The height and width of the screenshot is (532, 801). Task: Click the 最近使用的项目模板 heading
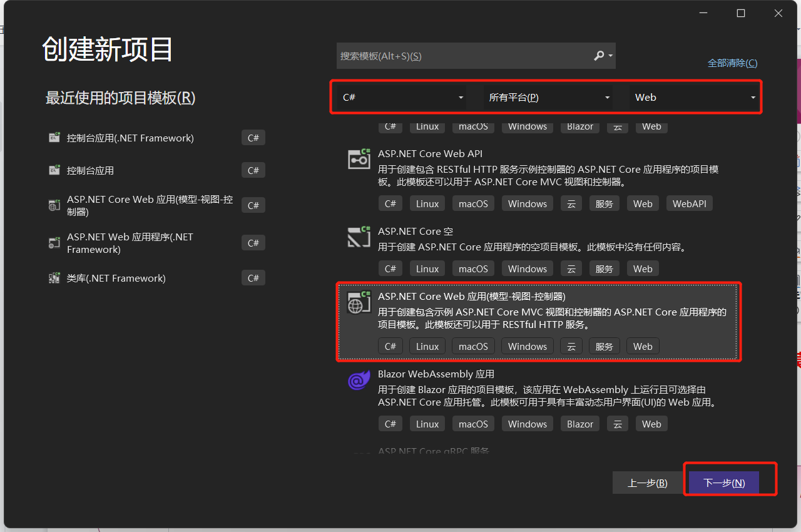tap(120, 98)
